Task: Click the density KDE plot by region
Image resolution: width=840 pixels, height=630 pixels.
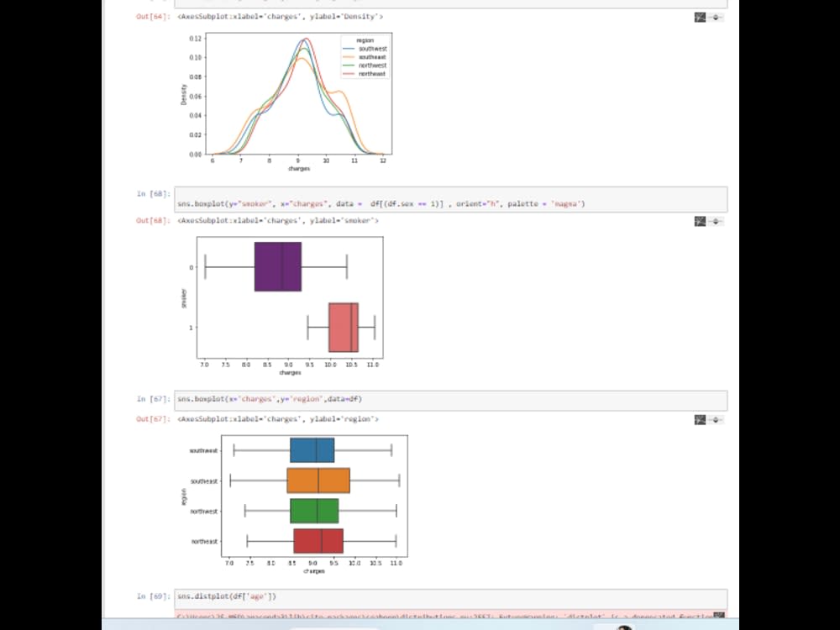Action: (286, 101)
